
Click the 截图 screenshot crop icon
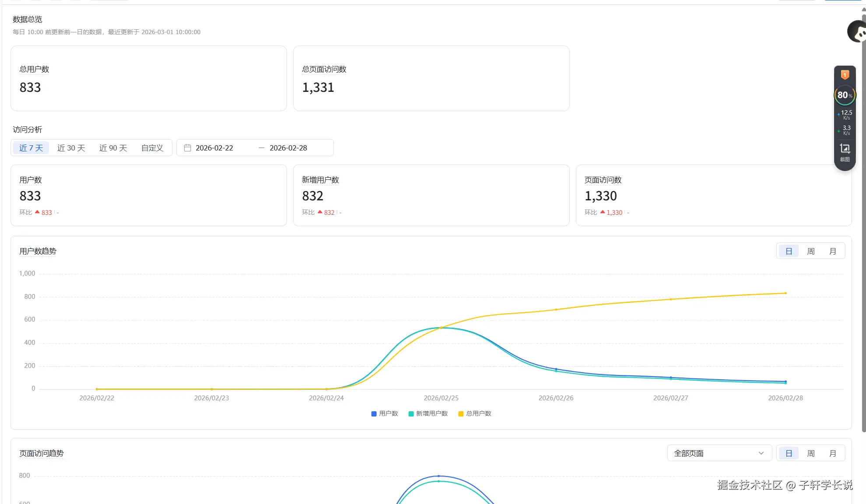845,149
